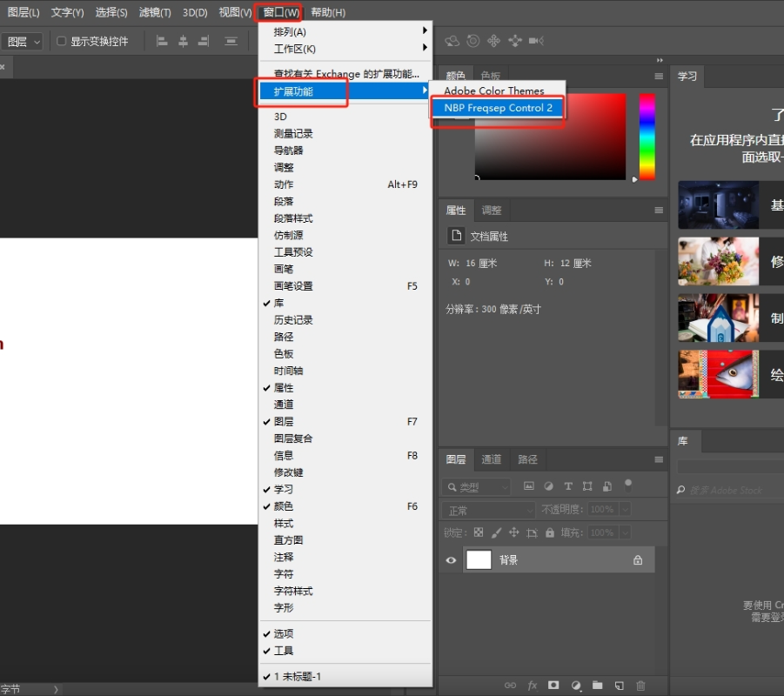Select the distribute spacing icon in options bar

pos(231,41)
